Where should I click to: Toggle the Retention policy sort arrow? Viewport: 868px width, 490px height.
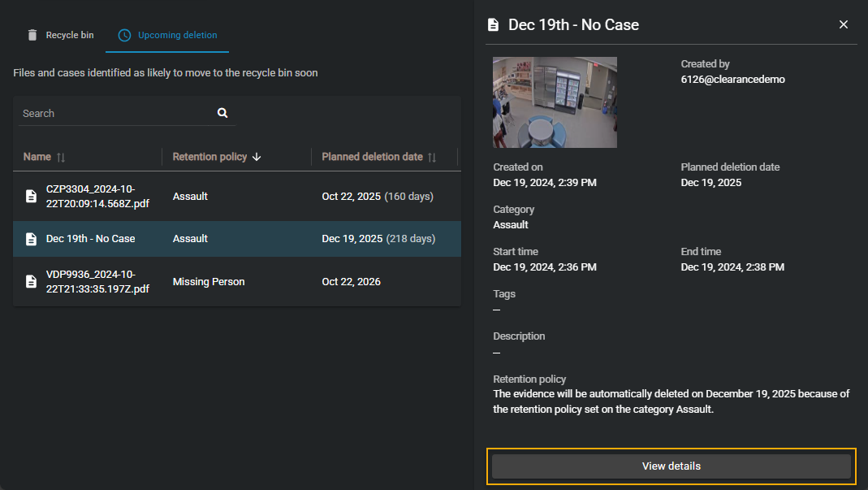(x=257, y=157)
